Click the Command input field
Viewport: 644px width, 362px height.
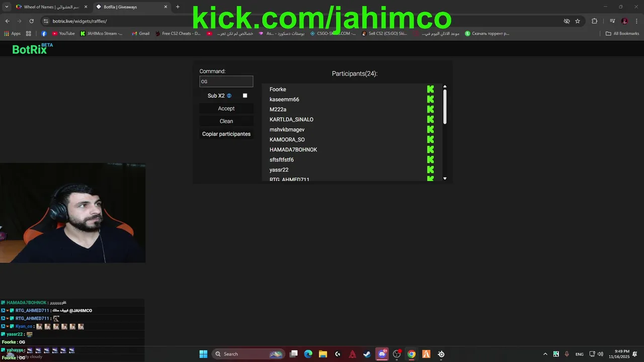click(x=226, y=81)
